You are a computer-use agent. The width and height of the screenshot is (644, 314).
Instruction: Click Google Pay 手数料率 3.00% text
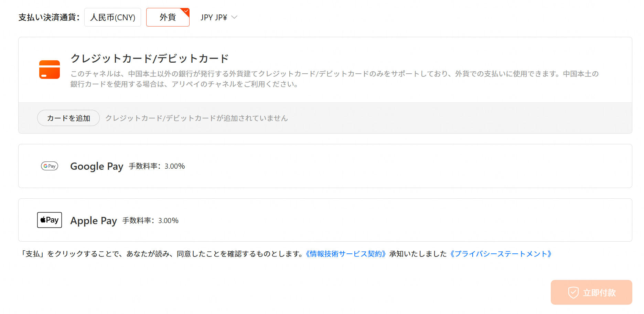(157, 166)
